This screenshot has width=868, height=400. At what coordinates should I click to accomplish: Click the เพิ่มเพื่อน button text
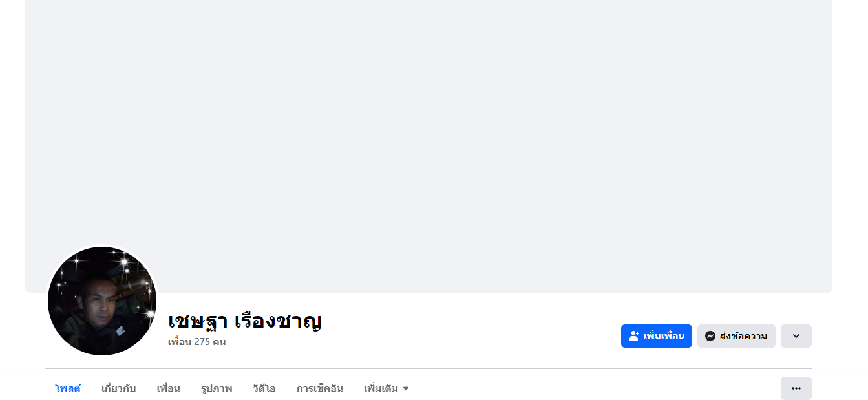[x=664, y=336]
